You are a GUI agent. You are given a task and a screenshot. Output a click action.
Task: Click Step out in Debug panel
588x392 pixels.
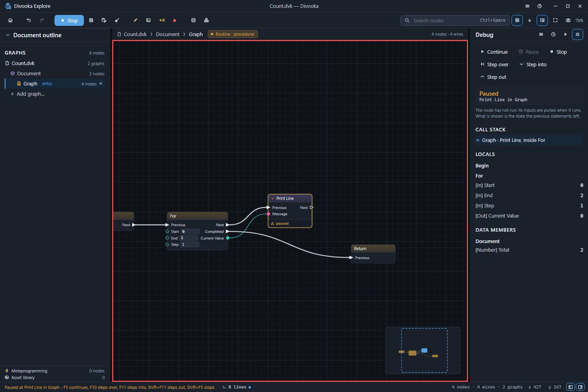(x=493, y=77)
